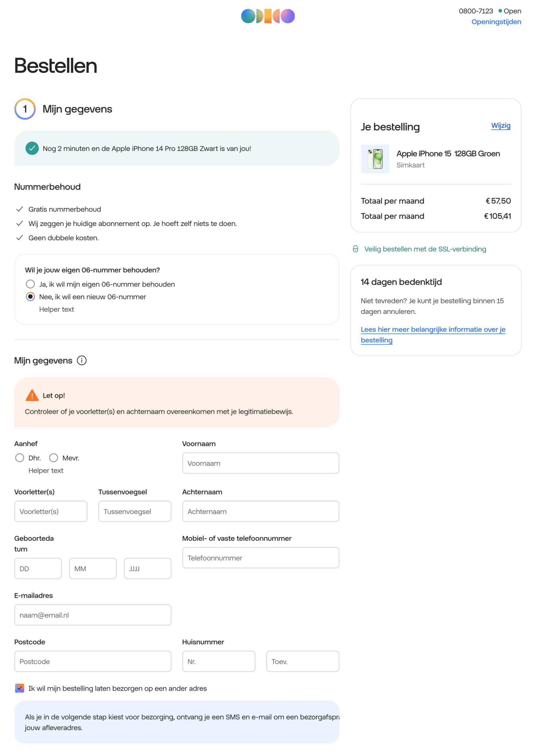This screenshot has height=756, width=536.
Task: Focus the E-mailadres input field
Action: (93, 615)
